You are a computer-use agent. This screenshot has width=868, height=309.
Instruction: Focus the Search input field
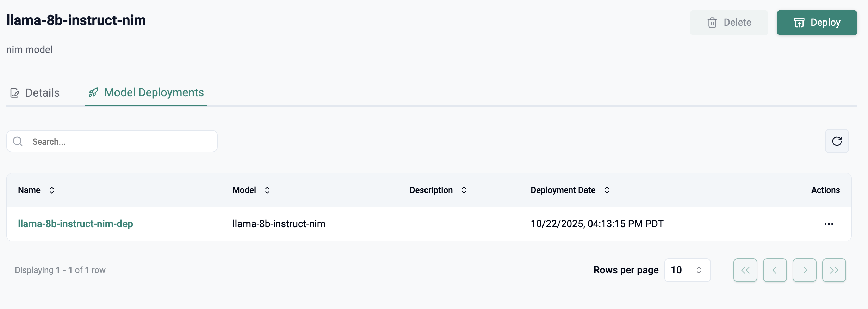(120, 141)
